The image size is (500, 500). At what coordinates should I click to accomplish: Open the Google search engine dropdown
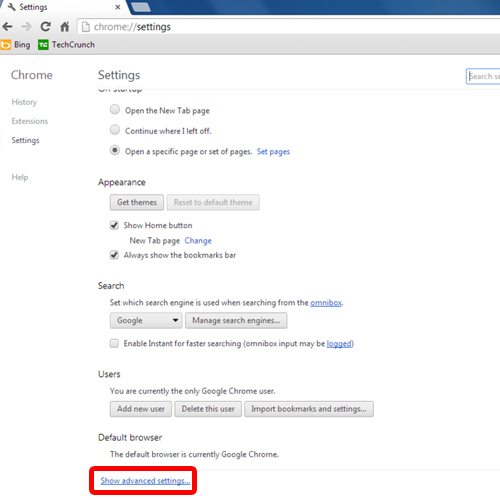[146, 320]
